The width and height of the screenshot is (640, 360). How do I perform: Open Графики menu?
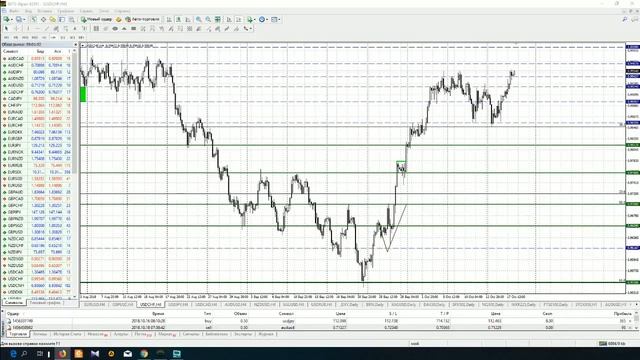pyautogui.click(x=65, y=11)
